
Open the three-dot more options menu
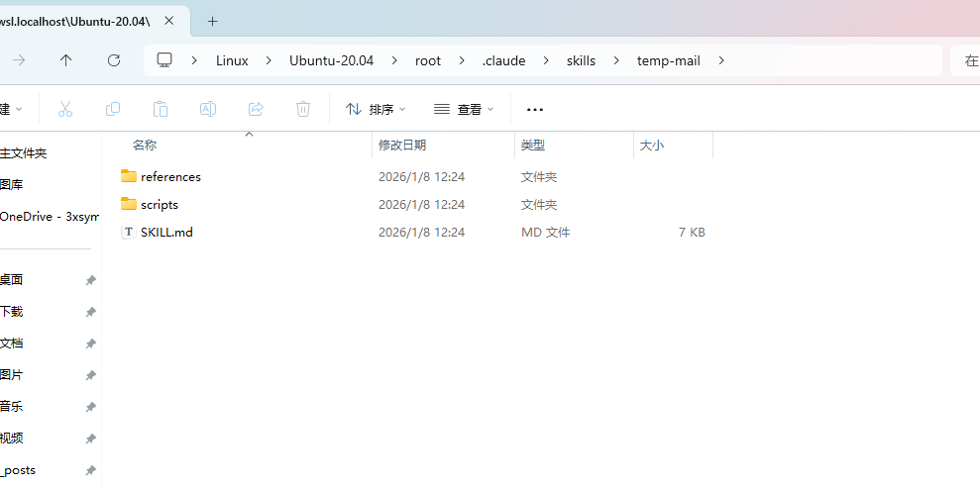click(535, 109)
